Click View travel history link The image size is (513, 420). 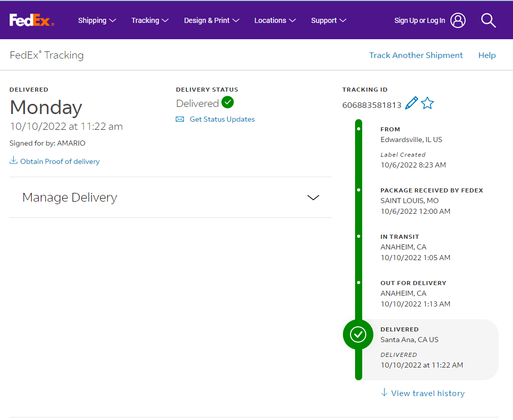(427, 393)
